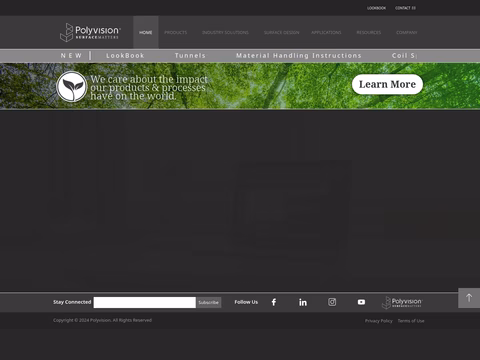Open the Resources menu
This screenshot has width=480, height=360.
click(x=369, y=32)
